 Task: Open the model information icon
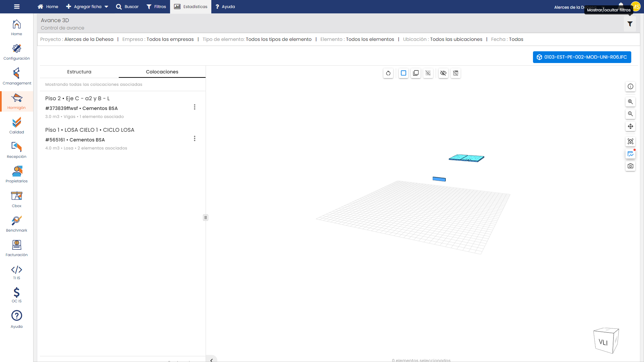(630, 86)
